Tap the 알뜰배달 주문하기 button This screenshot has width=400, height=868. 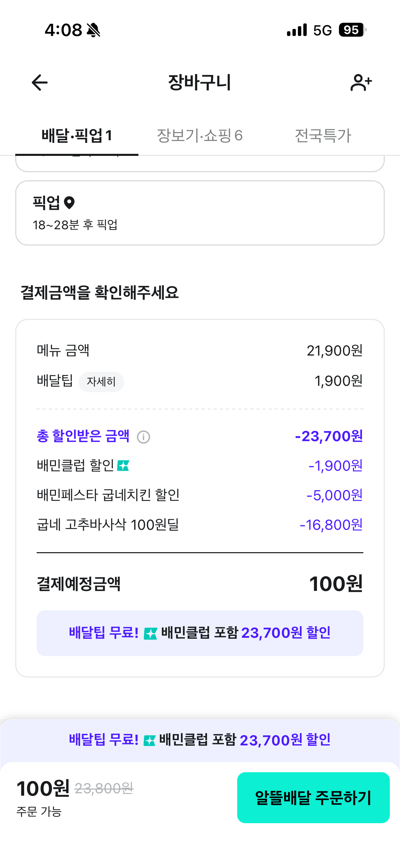click(x=313, y=797)
